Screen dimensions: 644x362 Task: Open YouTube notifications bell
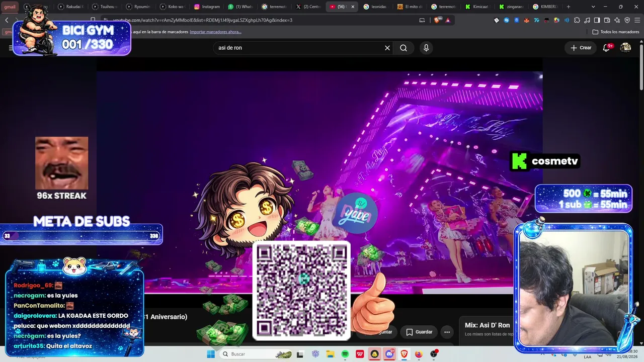click(607, 48)
